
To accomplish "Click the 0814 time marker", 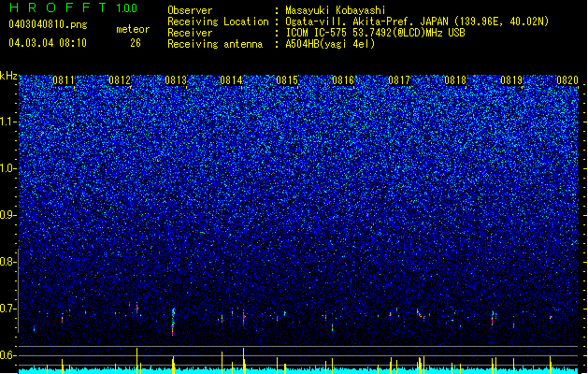I will point(231,80).
